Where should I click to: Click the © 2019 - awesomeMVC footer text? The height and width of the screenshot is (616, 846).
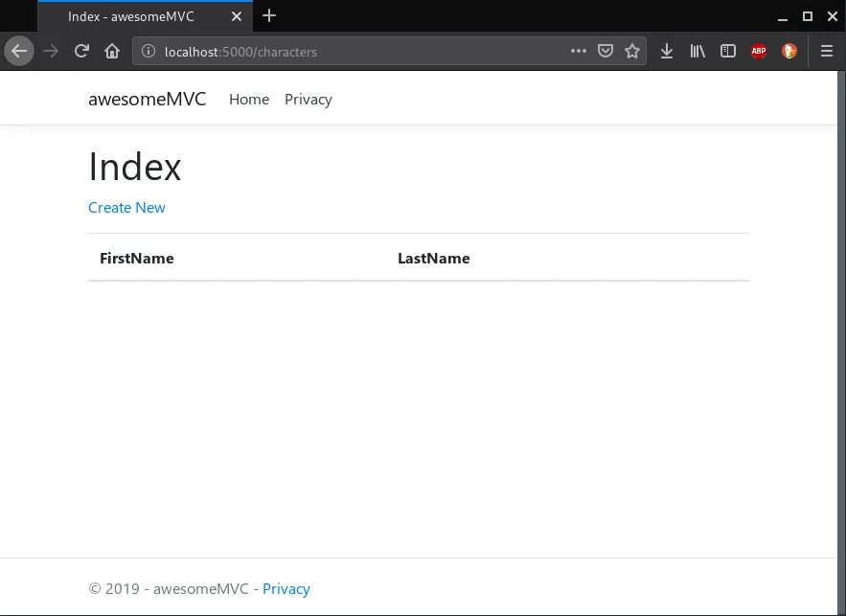tap(169, 589)
